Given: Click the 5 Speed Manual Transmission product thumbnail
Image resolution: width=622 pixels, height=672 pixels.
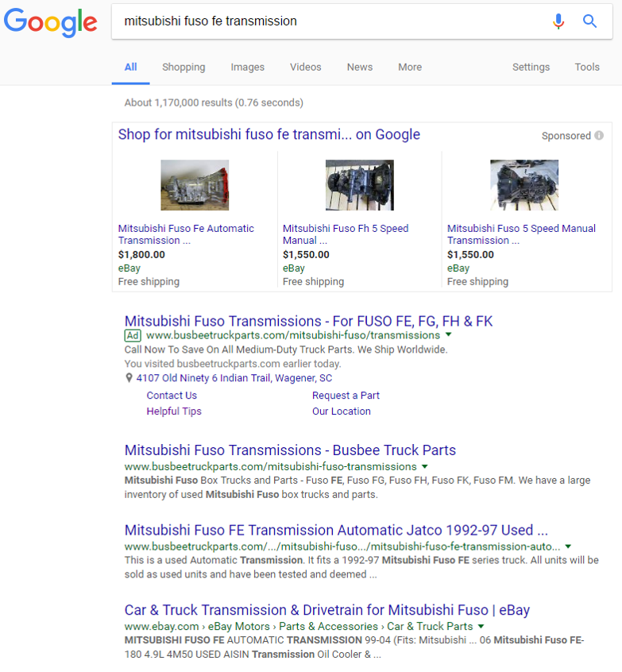Looking at the screenshot, I should tap(524, 185).
